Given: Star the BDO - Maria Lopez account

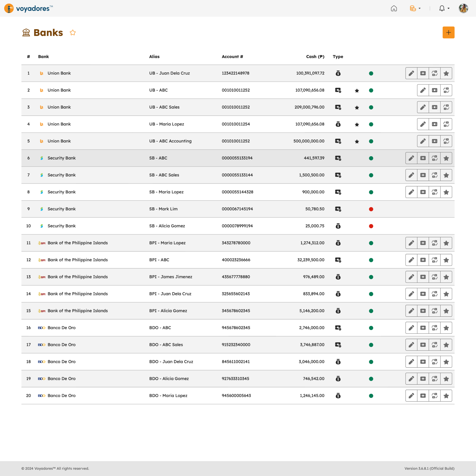Looking at the screenshot, I should tap(446, 396).
